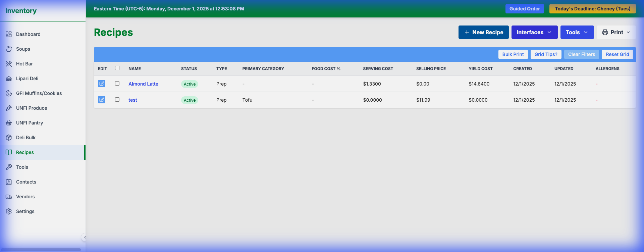Image resolution: width=644 pixels, height=252 pixels.
Task: Click the Hot Bar utensils icon
Action: click(9, 64)
